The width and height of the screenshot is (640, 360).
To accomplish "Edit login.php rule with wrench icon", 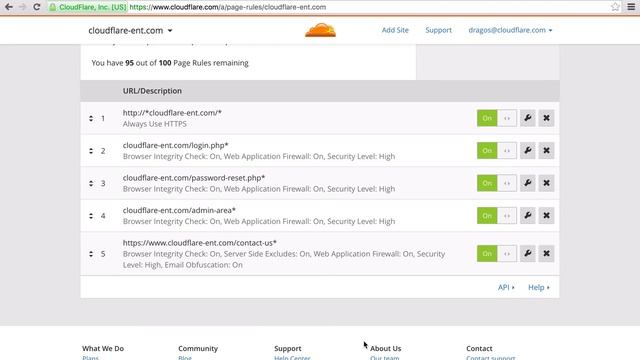I will [x=527, y=151].
